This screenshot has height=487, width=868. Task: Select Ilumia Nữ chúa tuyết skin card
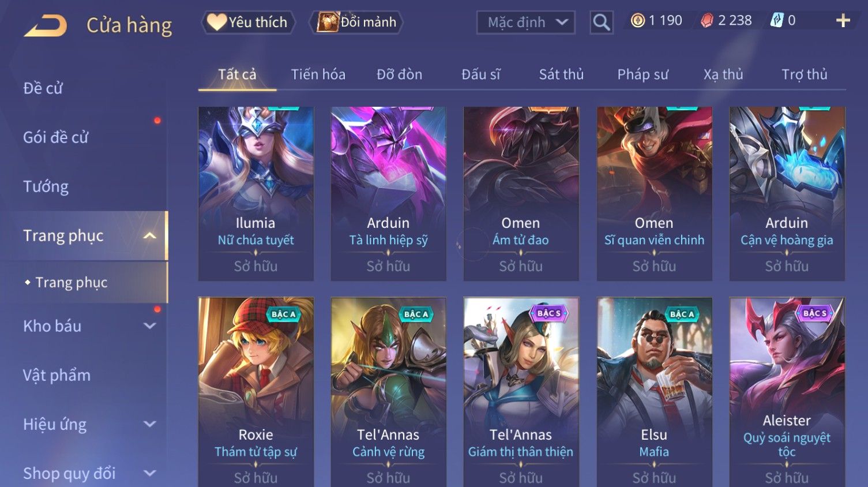click(255, 194)
